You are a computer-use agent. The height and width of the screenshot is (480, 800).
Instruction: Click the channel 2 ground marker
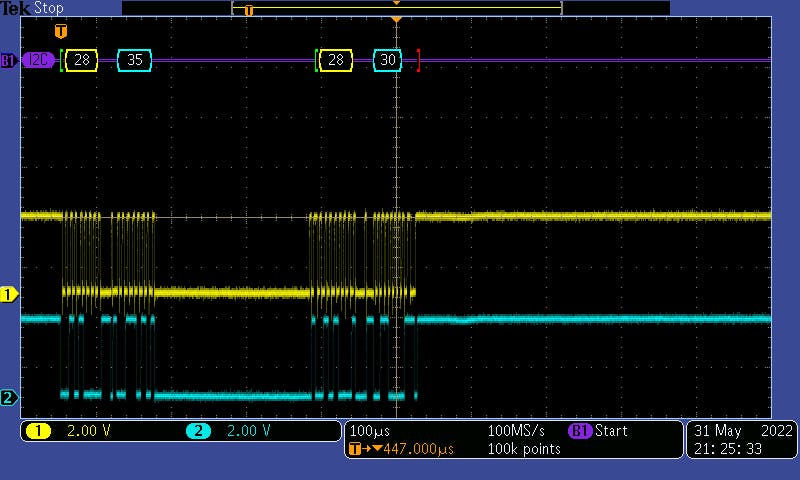9,398
